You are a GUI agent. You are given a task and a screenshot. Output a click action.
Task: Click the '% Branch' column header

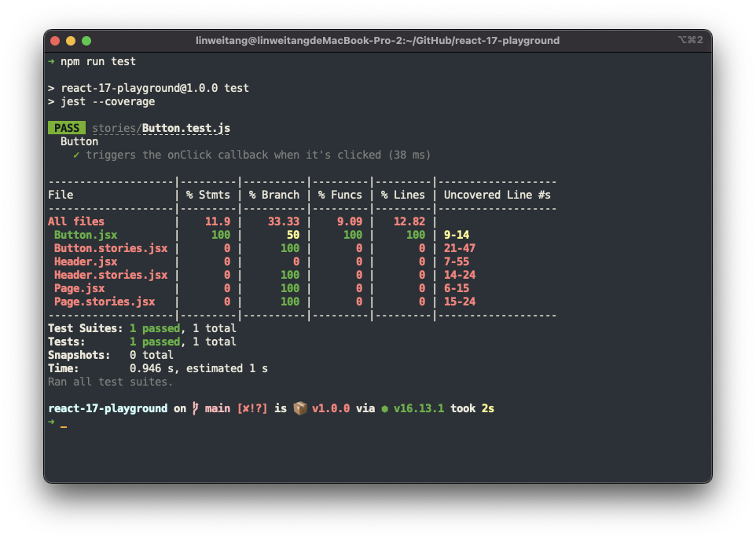(274, 195)
